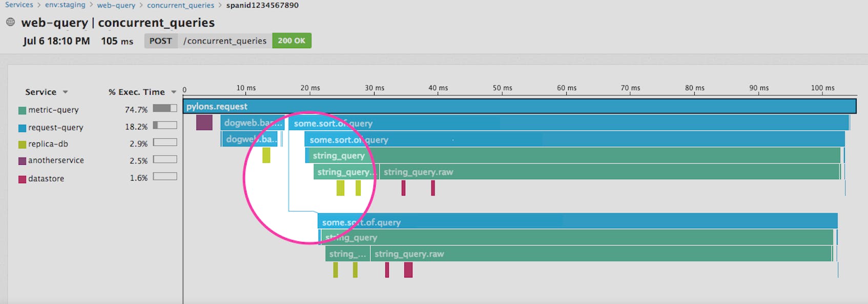Viewport: 868px width, 304px height.
Task: Click the POST method label
Action: point(160,41)
